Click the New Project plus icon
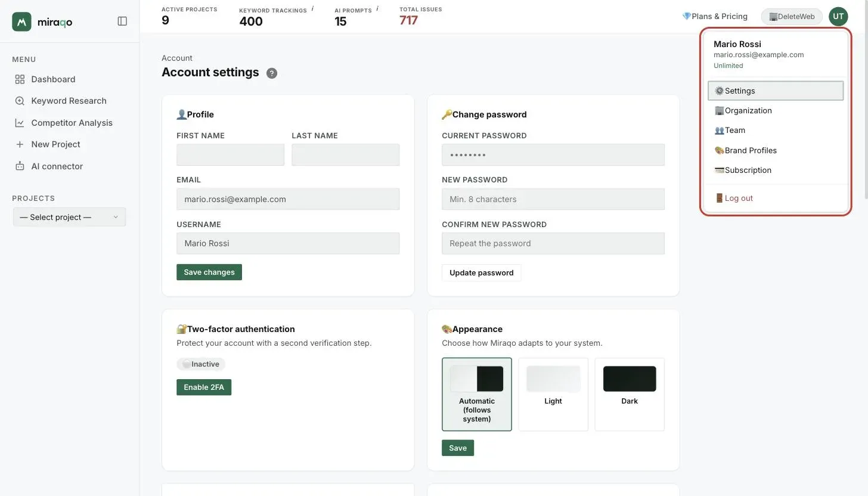The height and width of the screenshot is (496, 868). tap(20, 144)
